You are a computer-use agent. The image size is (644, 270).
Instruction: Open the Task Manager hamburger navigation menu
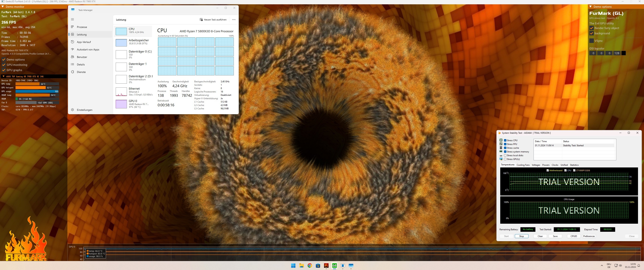click(x=72, y=19)
